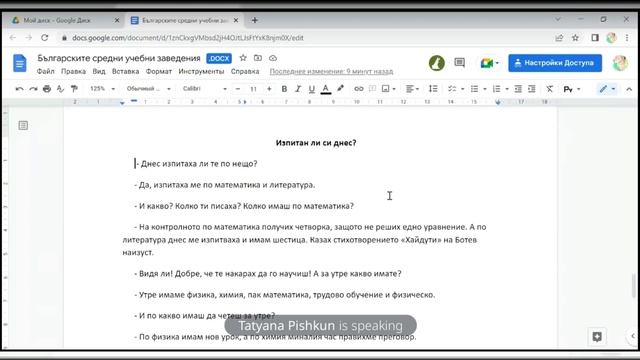The width and height of the screenshot is (640, 360).
Task: Open the last edit history link
Action: 331,71
